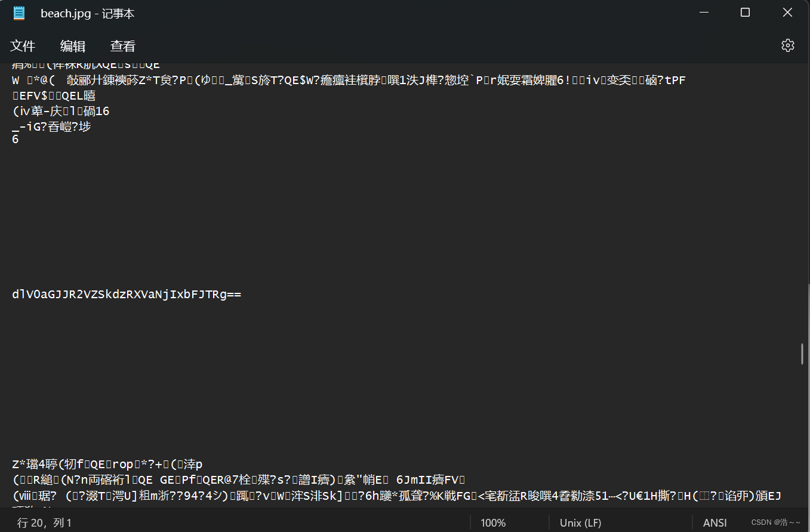Open the 编辑 (Edit) menu

[72, 46]
